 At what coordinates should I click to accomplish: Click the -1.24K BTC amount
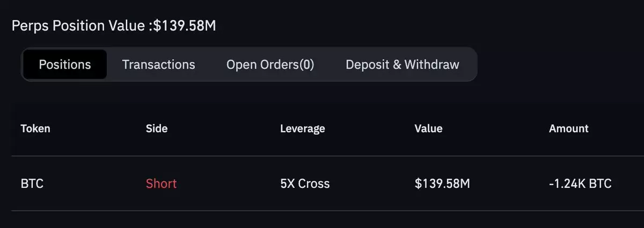[580, 184]
